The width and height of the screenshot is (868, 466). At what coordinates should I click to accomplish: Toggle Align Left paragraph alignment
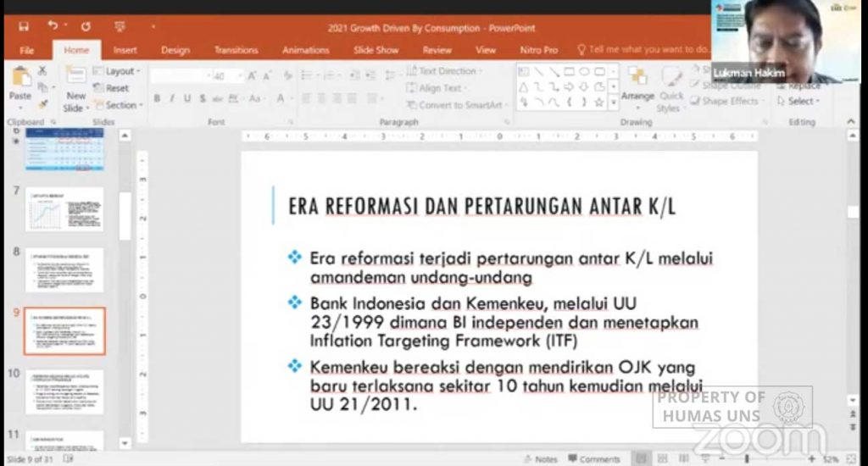click(306, 98)
